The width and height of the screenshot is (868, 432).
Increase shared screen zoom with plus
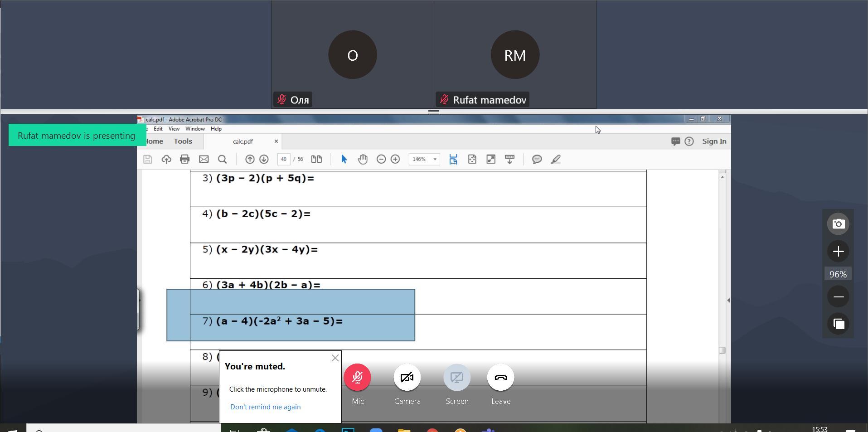tap(838, 251)
